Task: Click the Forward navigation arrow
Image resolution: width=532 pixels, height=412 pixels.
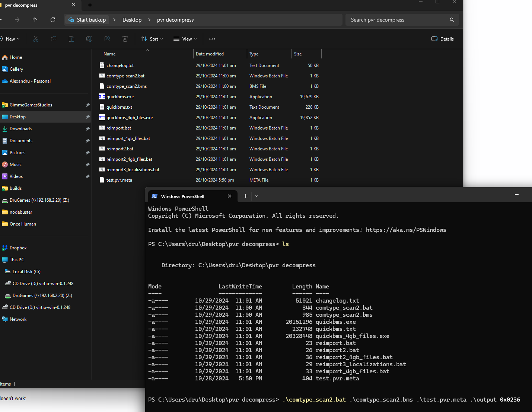Action: (17, 20)
